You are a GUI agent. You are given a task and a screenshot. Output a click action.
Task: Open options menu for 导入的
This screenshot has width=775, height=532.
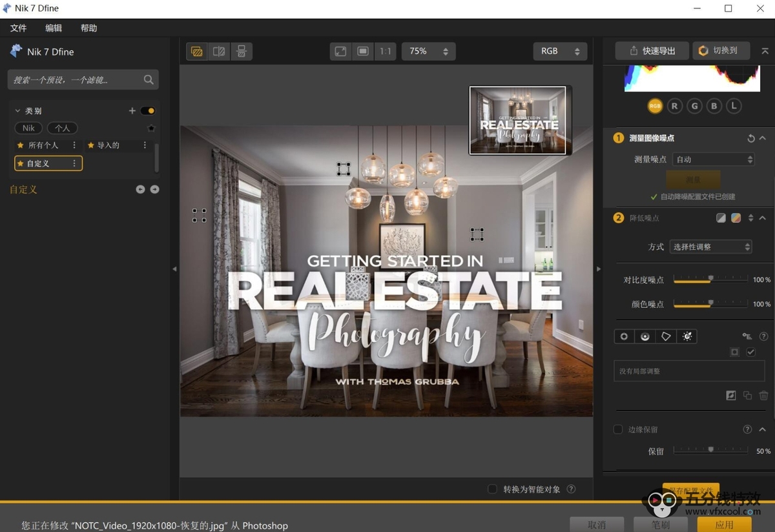[x=145, y=145]
